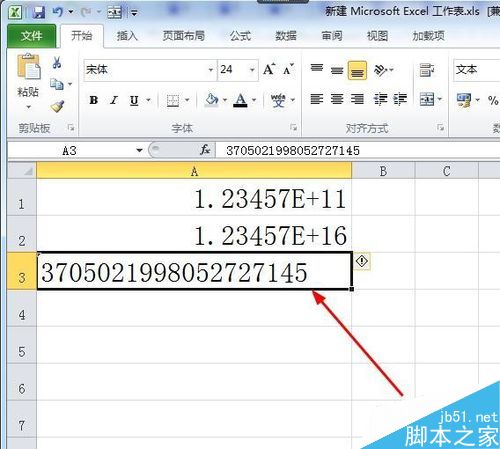This screenshot has width=500, height=449.
Task: Click the Cut scissors icon
Action: [x=57, y=62]
